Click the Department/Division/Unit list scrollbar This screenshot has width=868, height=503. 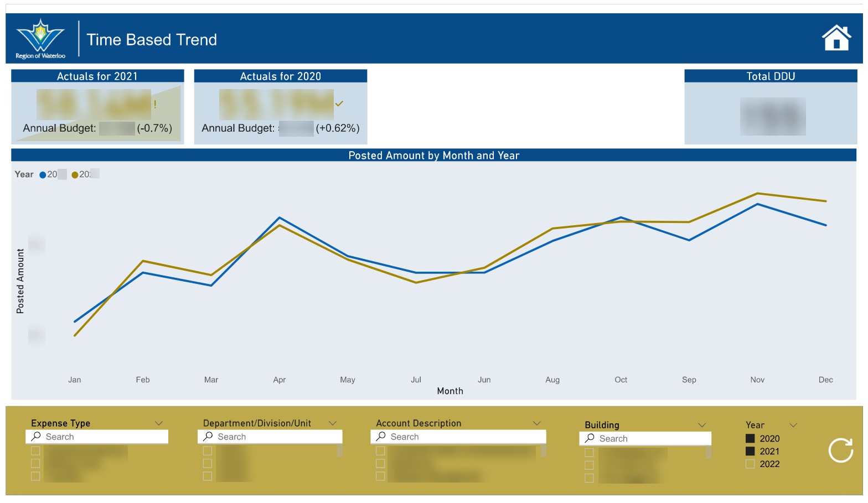339,450
